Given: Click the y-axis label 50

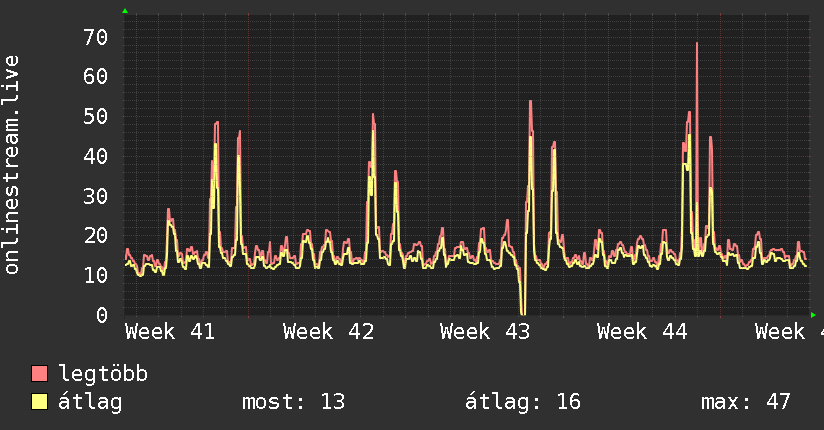Looking at the screenshot, I should pyautogui.click(x=96, y=117).
